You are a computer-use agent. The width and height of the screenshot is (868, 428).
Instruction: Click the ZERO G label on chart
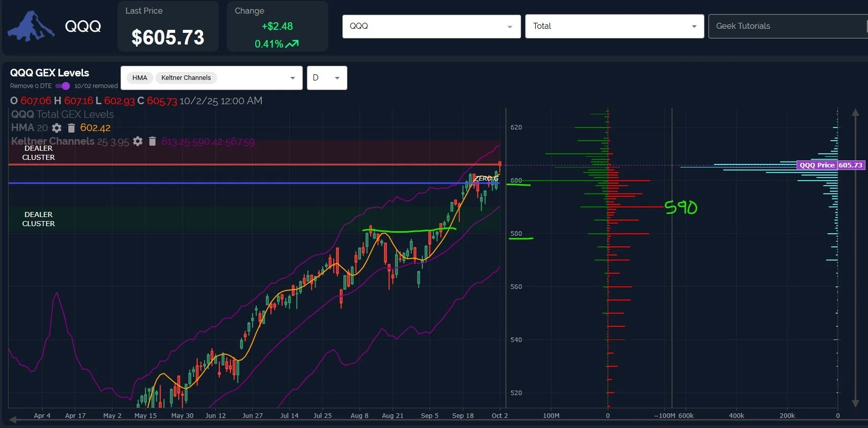486,179
